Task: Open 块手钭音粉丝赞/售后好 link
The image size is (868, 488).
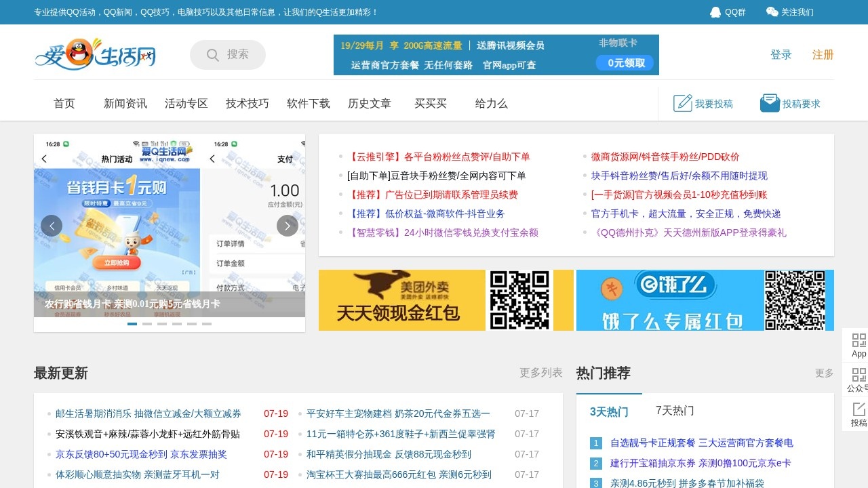Action: click(679, 176)
